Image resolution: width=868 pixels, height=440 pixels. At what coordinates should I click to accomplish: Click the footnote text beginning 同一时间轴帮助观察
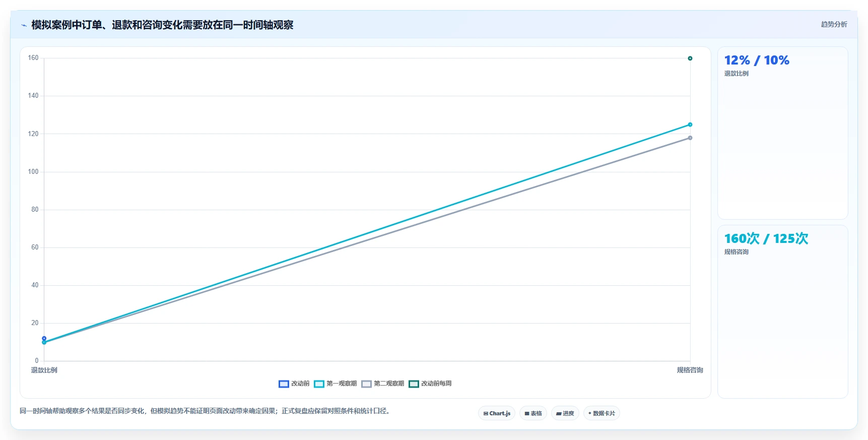click(205, 411)
